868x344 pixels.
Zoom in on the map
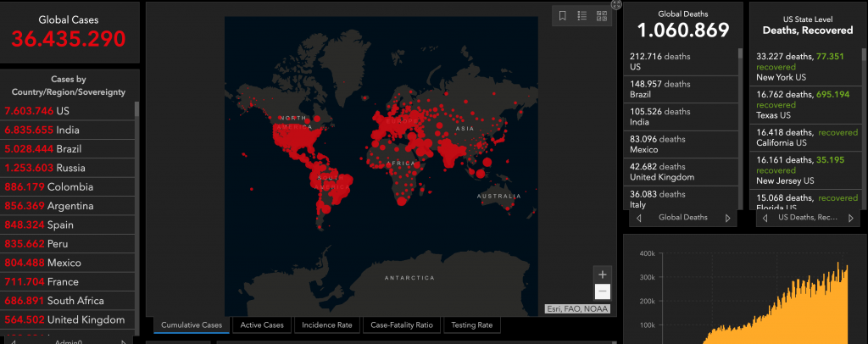point(603,275)
